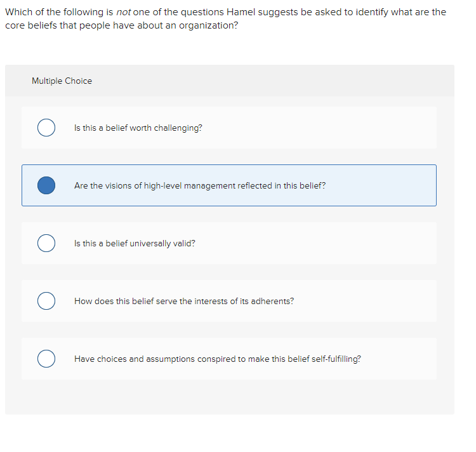Image resolution: width=476 pixels, height=452 pixels.
Task: Click the 'Multiple Choice' heading
Action: coord(62,81)
